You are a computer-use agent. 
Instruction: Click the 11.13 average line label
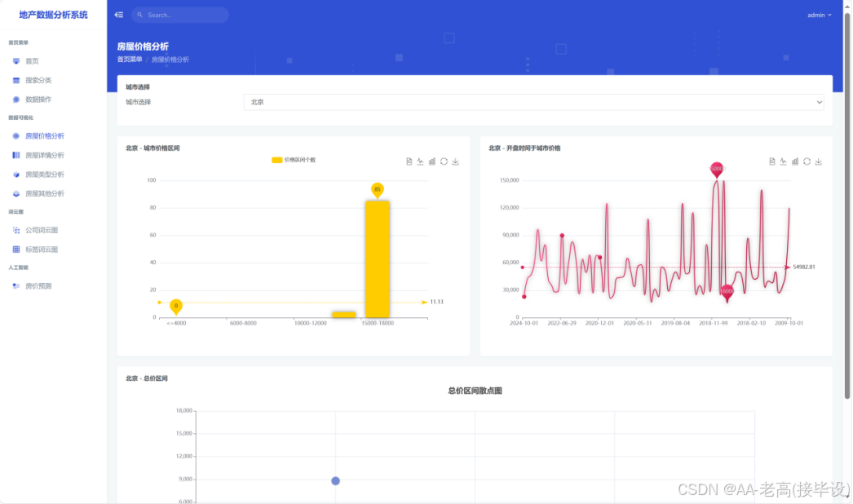tap(437, 302)
